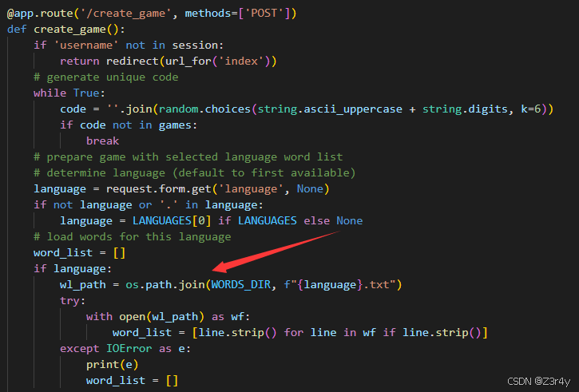Click the '# generate unique code' comment
This screenshot has width=579, height=392.
click(x=106, y=77)
